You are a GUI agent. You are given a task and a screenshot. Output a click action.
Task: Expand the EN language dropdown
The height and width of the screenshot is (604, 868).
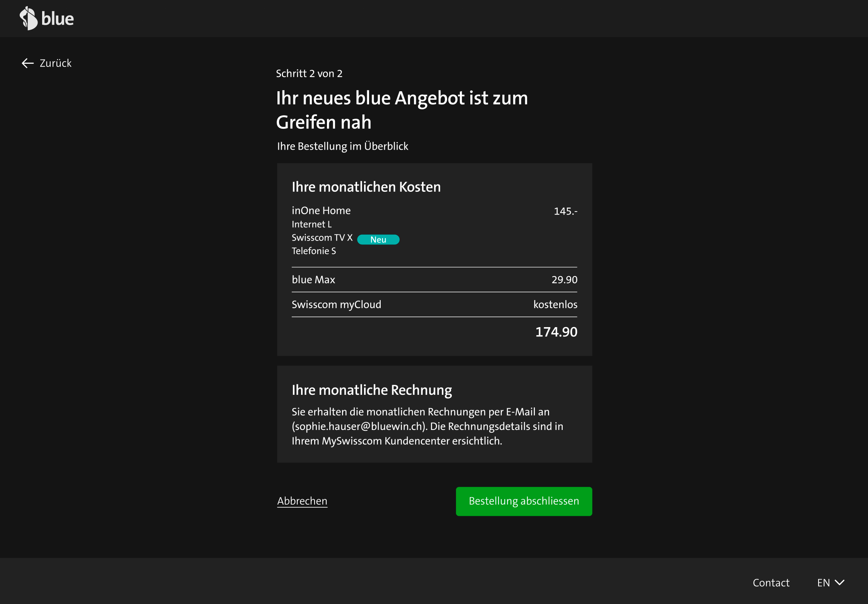(x=831, y=582)
